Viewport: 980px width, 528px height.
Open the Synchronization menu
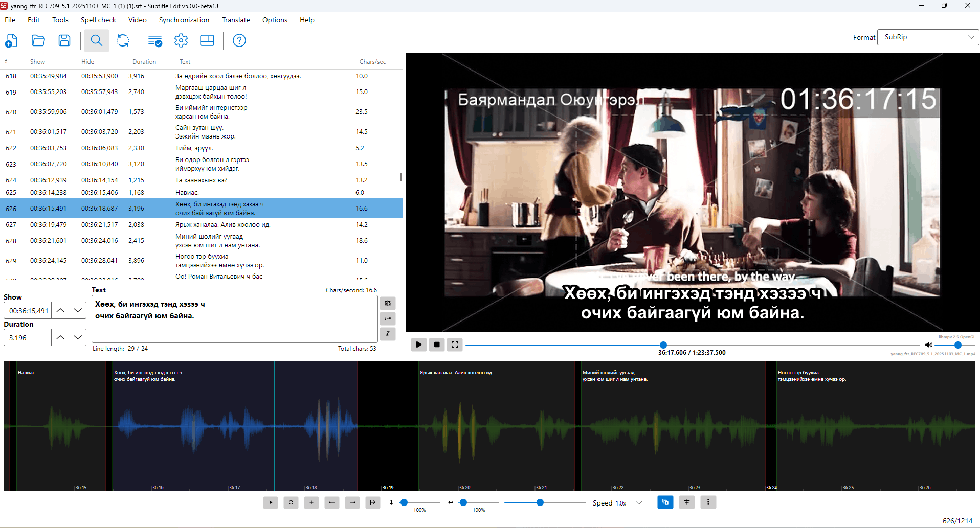[x=184, y=20]
